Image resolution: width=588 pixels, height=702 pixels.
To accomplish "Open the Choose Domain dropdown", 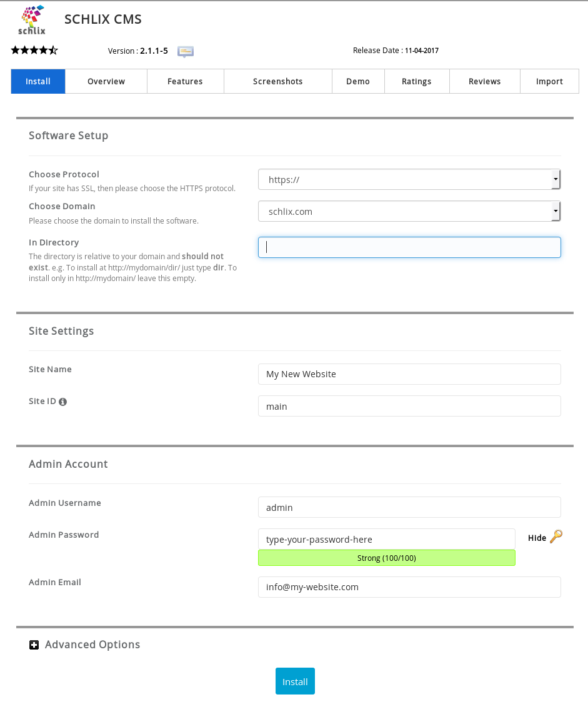I will tap(409, 212).
